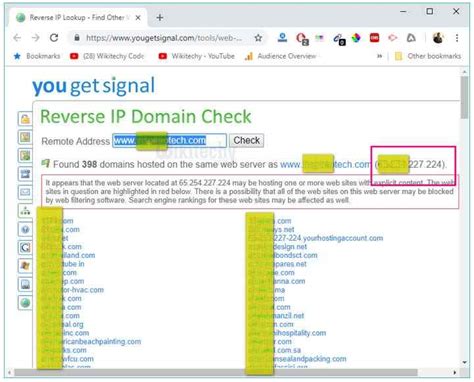This screenshot has height=382, width=474.
Task: Open the new tab with plus button
Action: (x=160, y=17)
